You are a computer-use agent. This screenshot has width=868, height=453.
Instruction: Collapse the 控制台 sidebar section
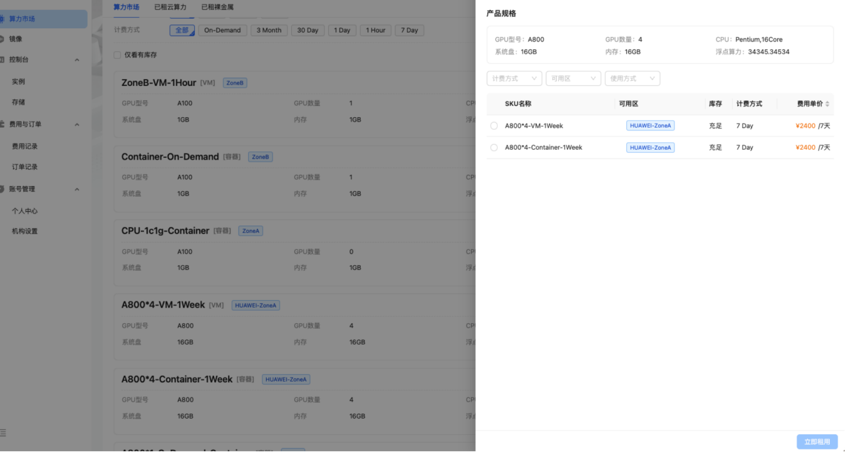(x=77, y=60)
